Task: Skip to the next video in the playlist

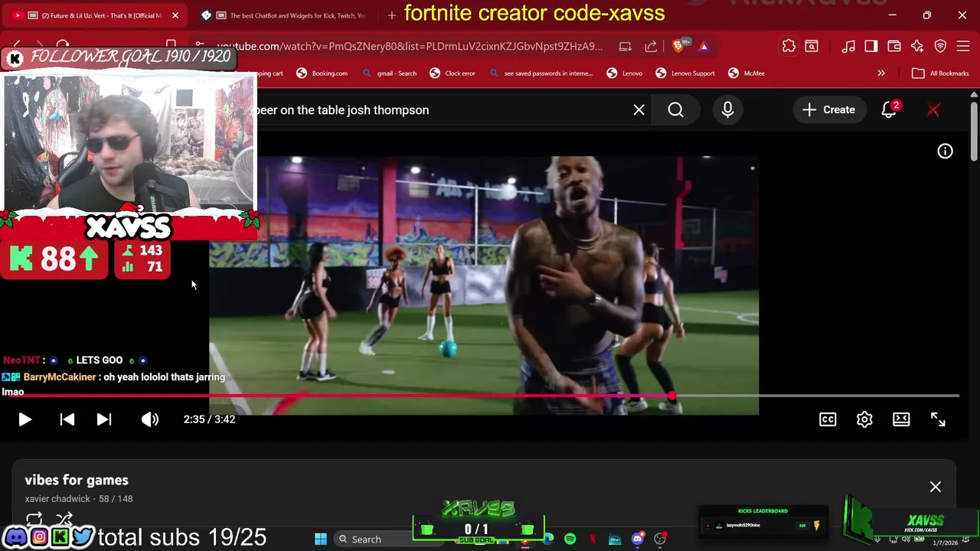Action: [x=104, y=419]
